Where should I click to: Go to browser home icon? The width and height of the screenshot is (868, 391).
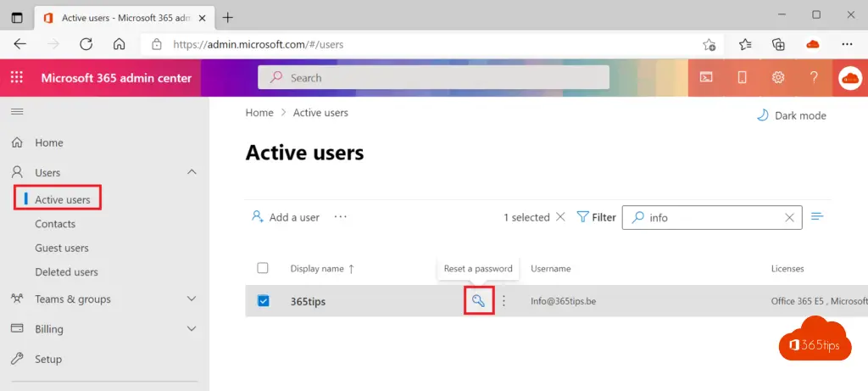click(119, 44)
